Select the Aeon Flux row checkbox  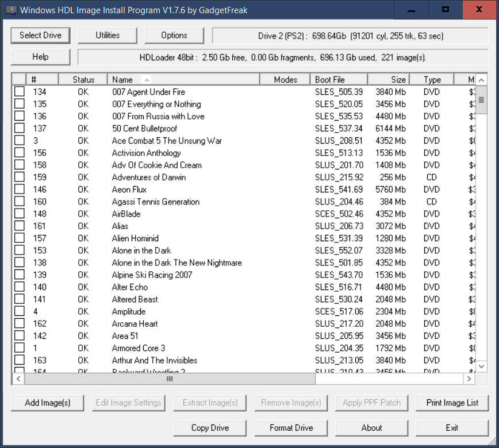coord(20,189)
